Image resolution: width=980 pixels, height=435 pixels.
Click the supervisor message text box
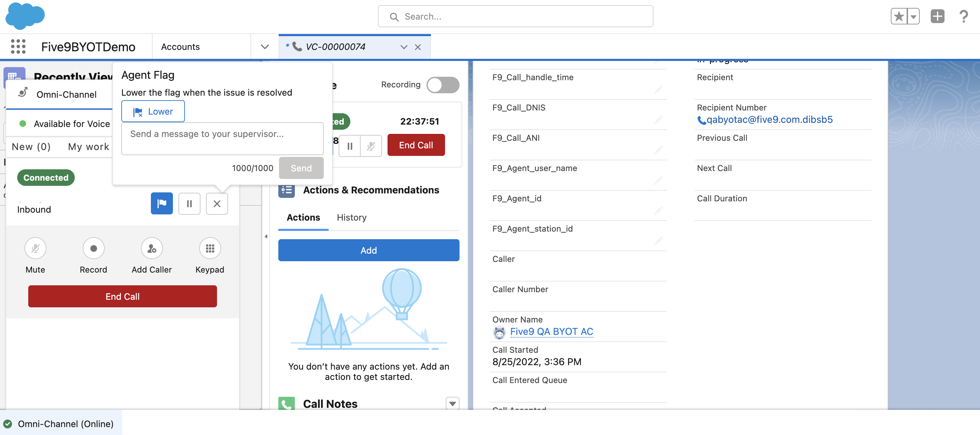[222, 138]
